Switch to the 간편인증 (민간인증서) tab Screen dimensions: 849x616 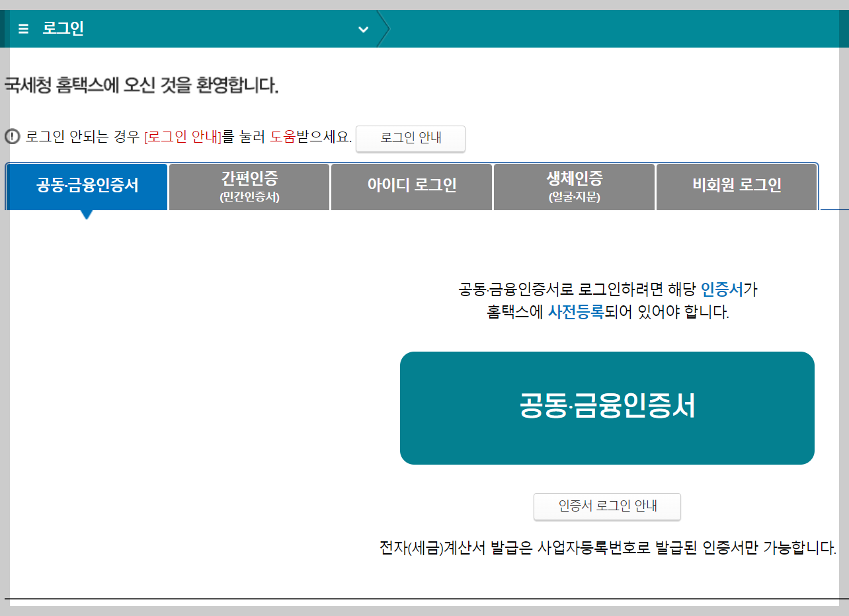point(249,186)
